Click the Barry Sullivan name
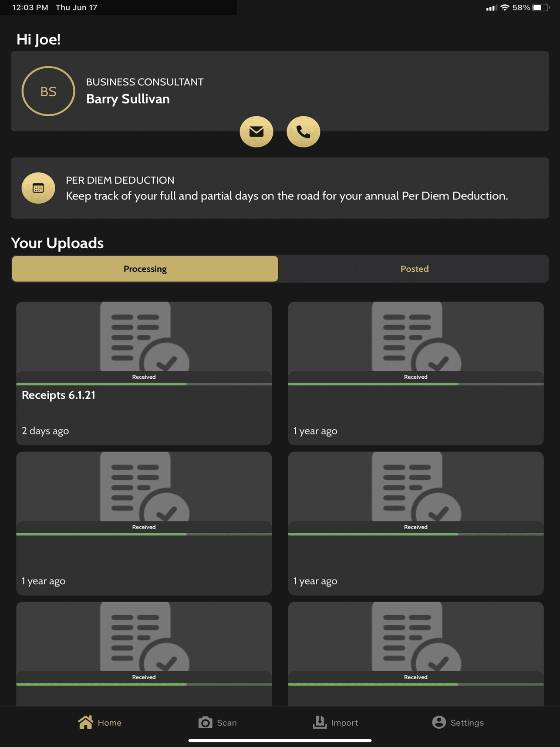 click(x=128, y=99)
